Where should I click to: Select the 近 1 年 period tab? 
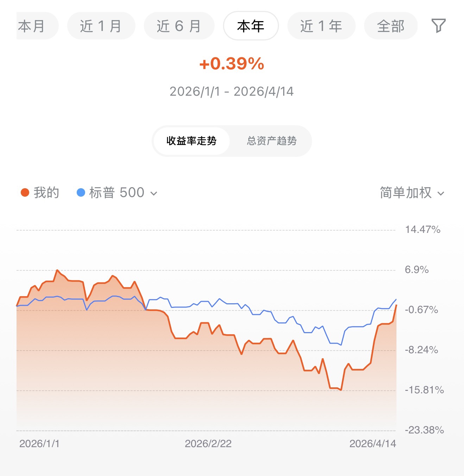click(x=321, y=26)
